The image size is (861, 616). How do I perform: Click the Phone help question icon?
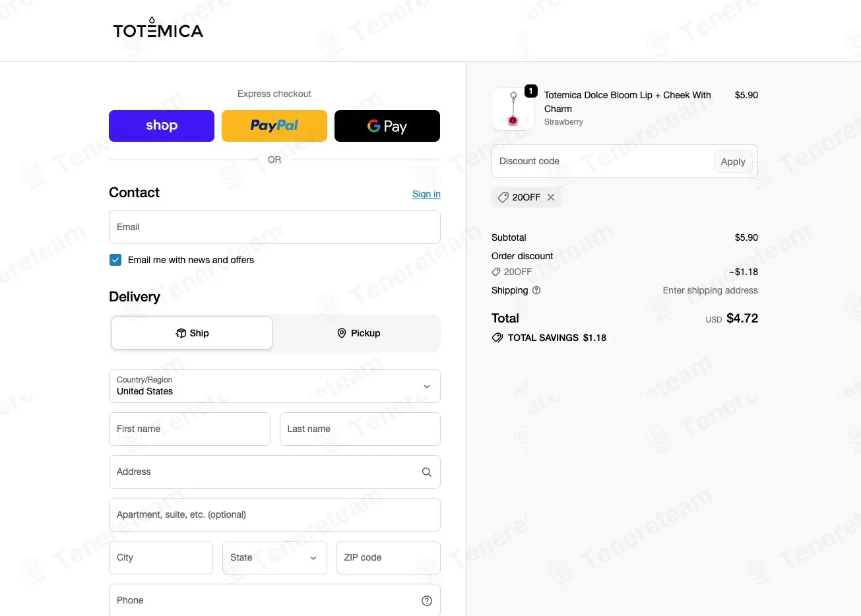click(x=427, y=601)
